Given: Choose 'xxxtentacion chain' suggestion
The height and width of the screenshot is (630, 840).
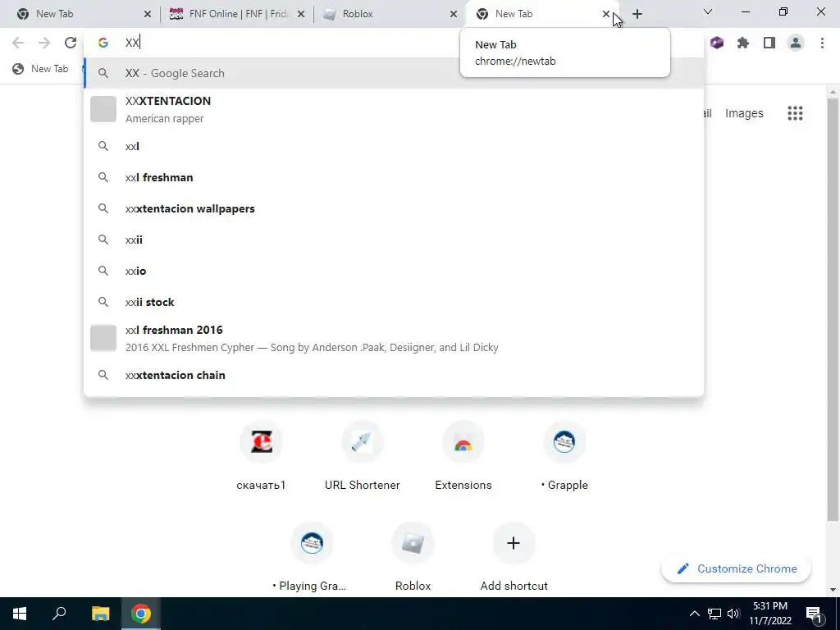Looking at the screenshot, I should coord(394,375).
